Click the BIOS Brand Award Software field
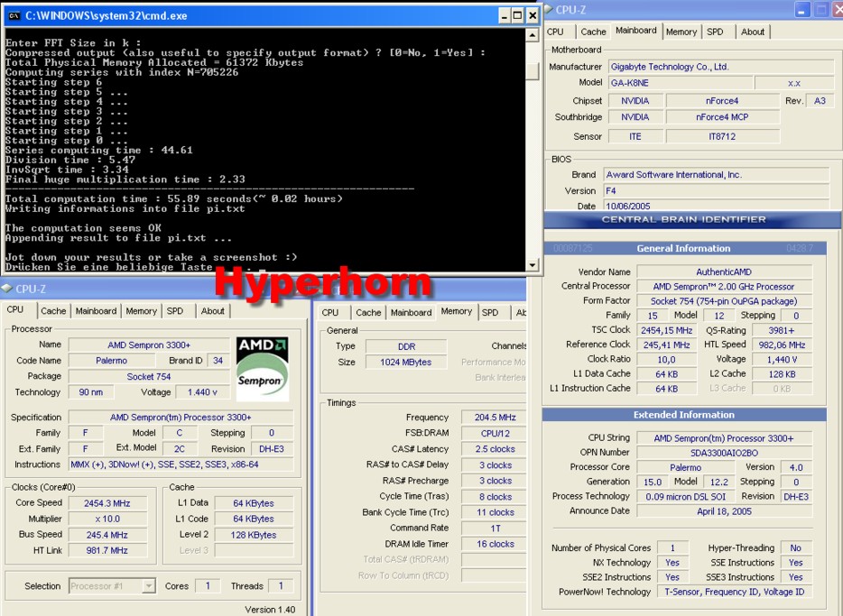Viewport: 843px width, 616px height. (x=717, y=175)
